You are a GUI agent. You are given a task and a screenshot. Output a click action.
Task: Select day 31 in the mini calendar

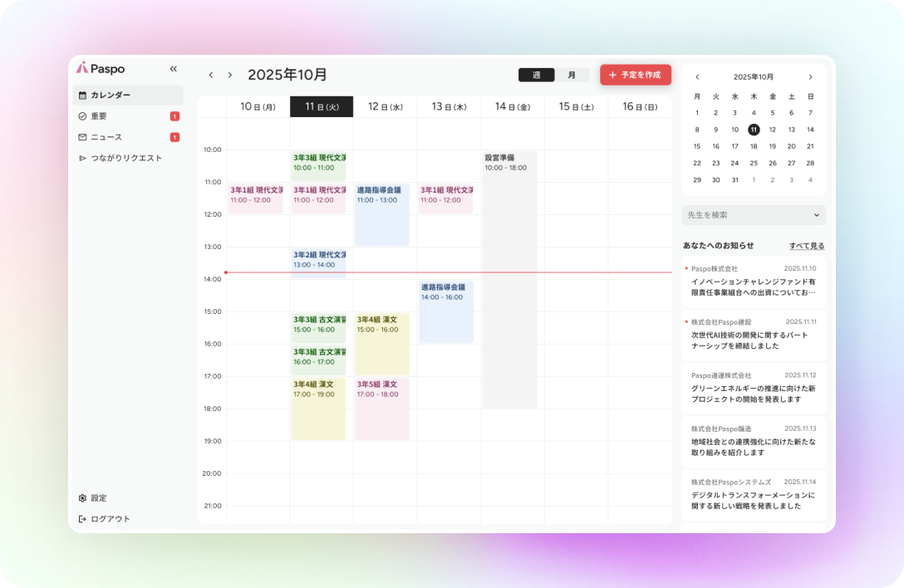click(734, 180)
